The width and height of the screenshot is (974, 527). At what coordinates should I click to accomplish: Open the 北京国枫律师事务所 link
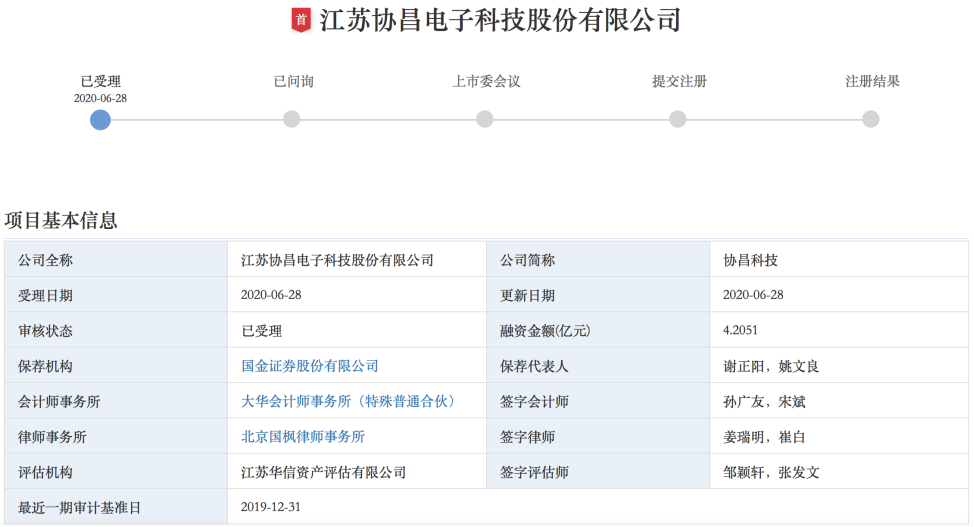(x=303, y=437)
